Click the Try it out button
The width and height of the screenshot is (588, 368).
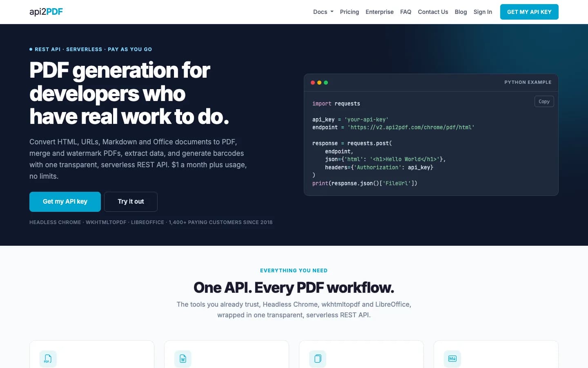click(x=131, y=202)
